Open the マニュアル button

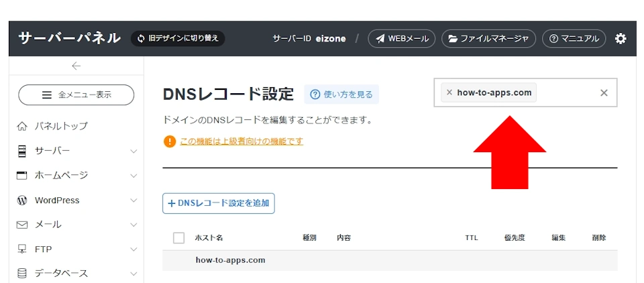coord(574,39)
